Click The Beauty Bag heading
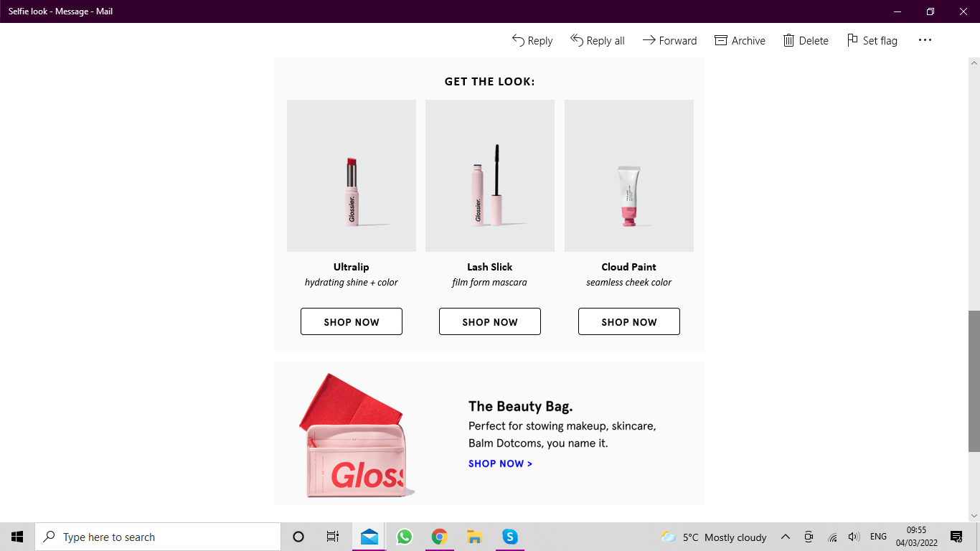 click(521, 407)
